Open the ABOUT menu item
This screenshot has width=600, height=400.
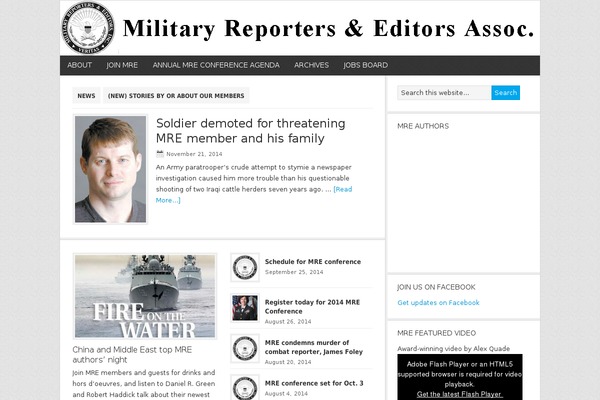coord(80,65)
